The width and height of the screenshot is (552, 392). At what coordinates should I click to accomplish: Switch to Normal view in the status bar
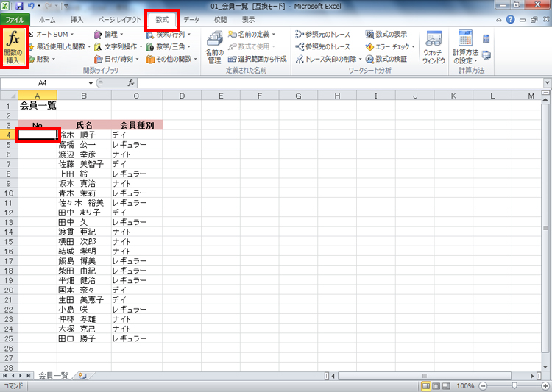click(x=426, y=386)
